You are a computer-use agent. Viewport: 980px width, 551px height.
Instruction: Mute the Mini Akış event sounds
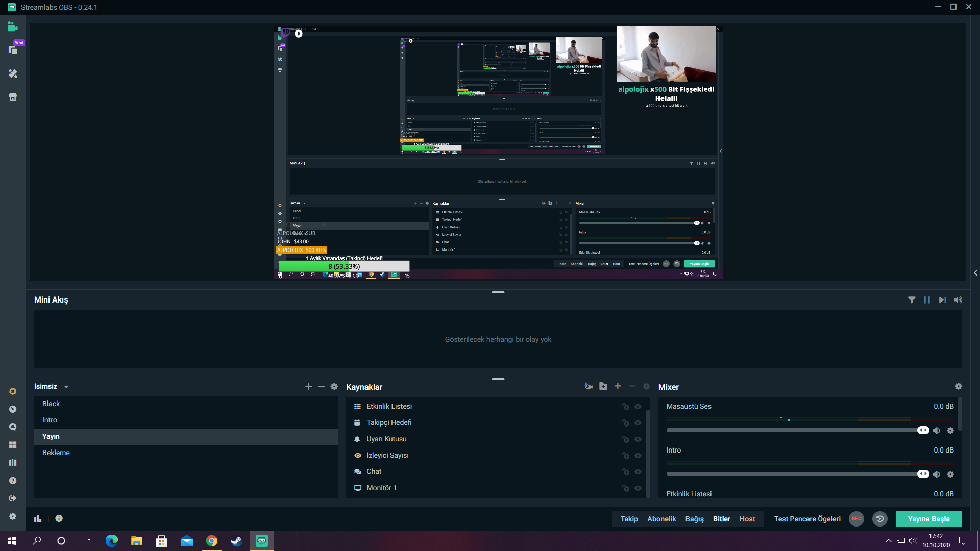point(958,300)
